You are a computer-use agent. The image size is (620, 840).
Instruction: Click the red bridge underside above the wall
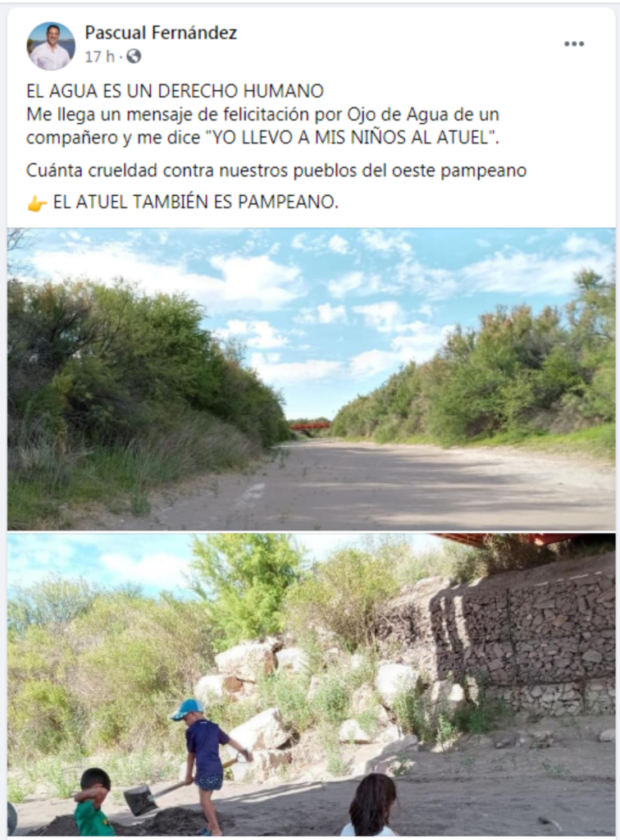(522, 540)
